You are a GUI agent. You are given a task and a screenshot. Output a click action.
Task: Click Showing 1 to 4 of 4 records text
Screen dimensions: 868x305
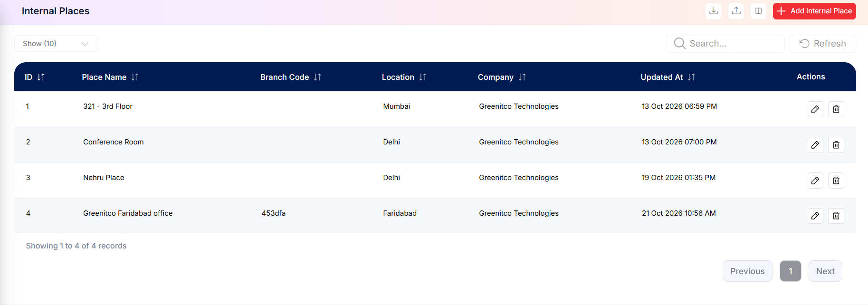coord(76,246)
